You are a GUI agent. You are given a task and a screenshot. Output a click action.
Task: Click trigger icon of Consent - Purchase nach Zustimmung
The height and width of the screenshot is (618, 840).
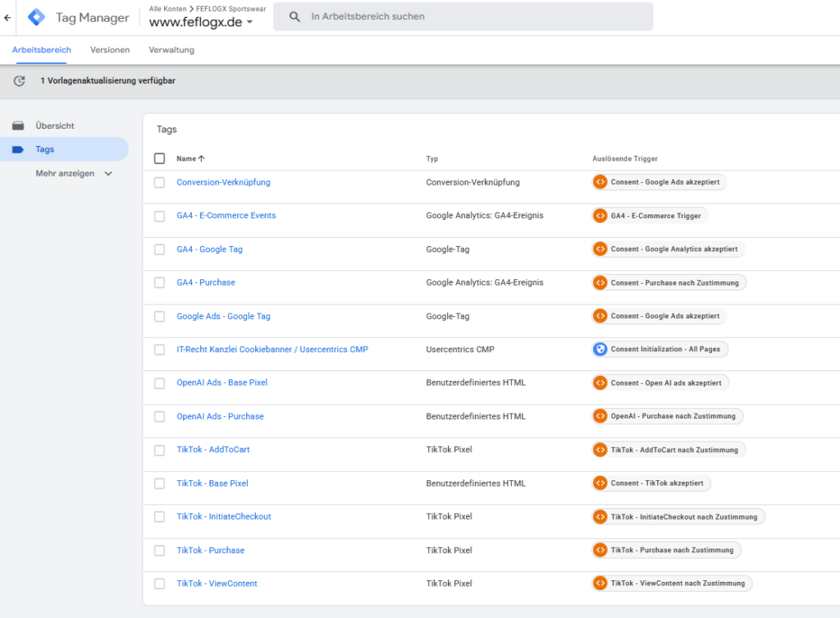tap(600, 282)
